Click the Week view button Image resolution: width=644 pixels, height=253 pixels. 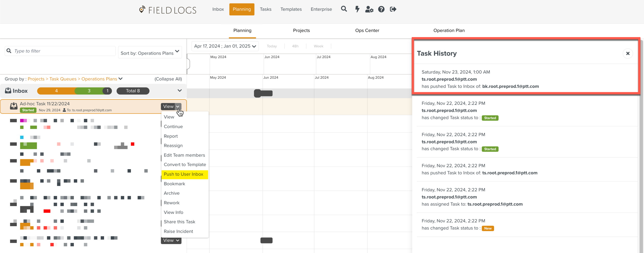tap(318, 46)
